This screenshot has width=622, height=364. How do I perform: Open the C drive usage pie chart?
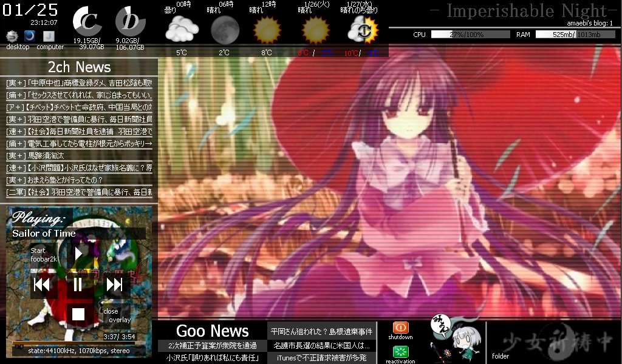pyautogui.click(x=87, y=21)
